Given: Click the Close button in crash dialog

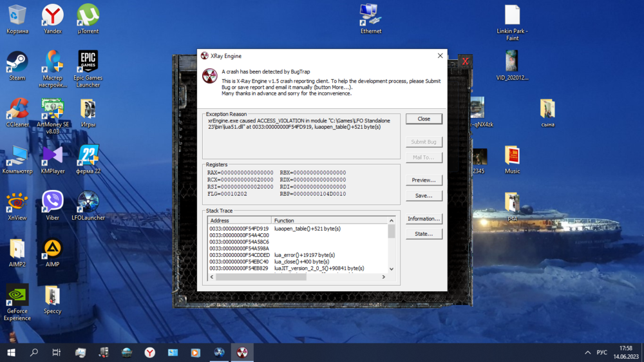Looking at the screenshot, I should (424, 119).
